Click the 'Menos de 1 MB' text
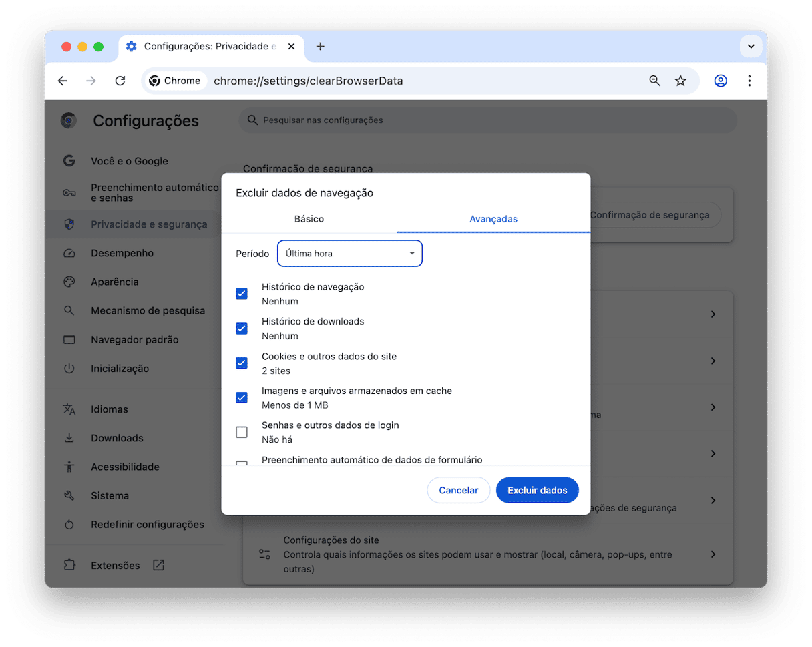This screenshot has width=812, height=647. (x=295, y=405)
